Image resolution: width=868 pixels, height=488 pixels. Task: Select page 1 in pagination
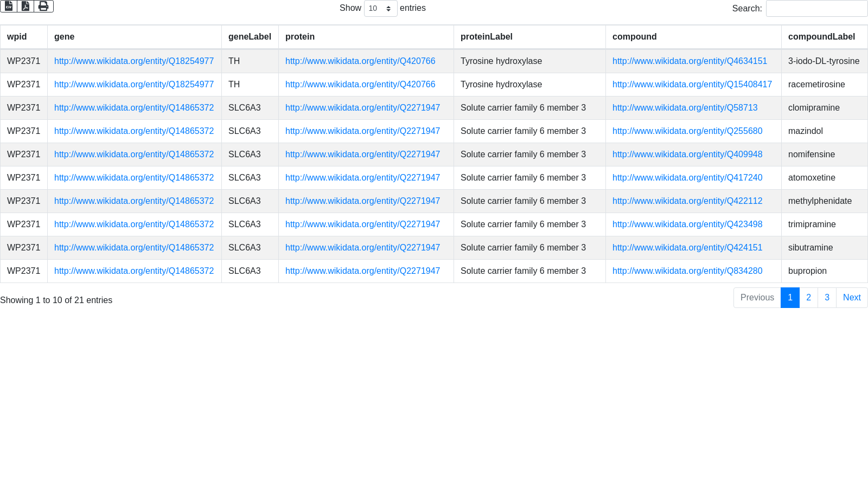[790, 298]
